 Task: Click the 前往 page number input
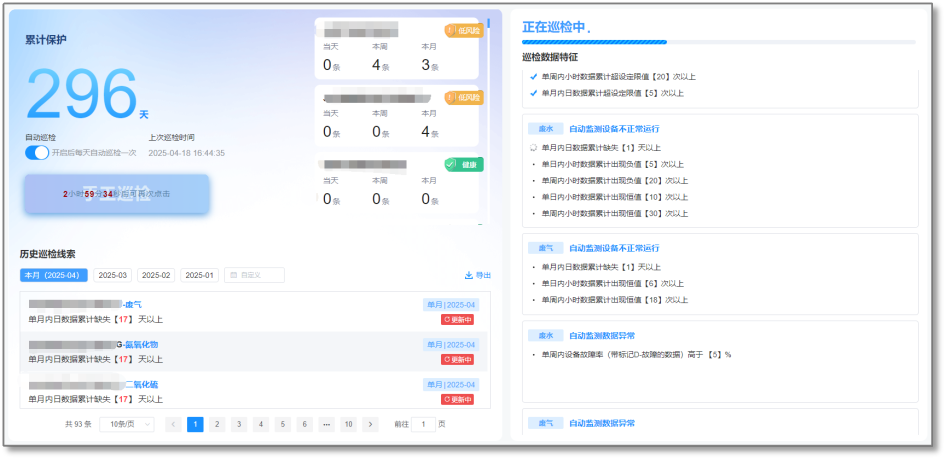(x=424, y=424)
